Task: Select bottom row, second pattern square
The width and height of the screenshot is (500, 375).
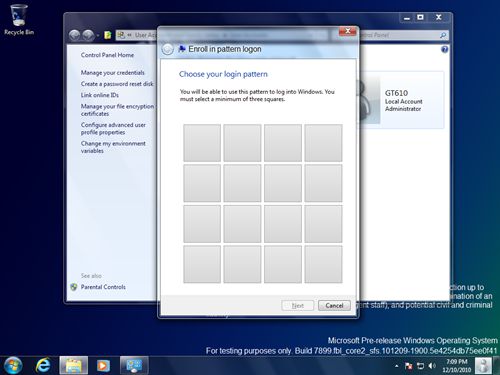Action: click(x=242, y=264)
